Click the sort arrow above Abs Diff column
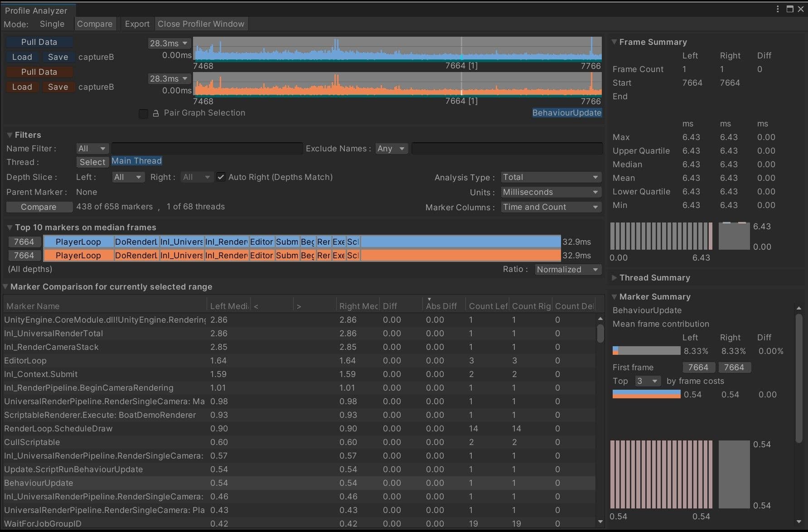Viewport: 808px width, 532px height. coord(429,299)
